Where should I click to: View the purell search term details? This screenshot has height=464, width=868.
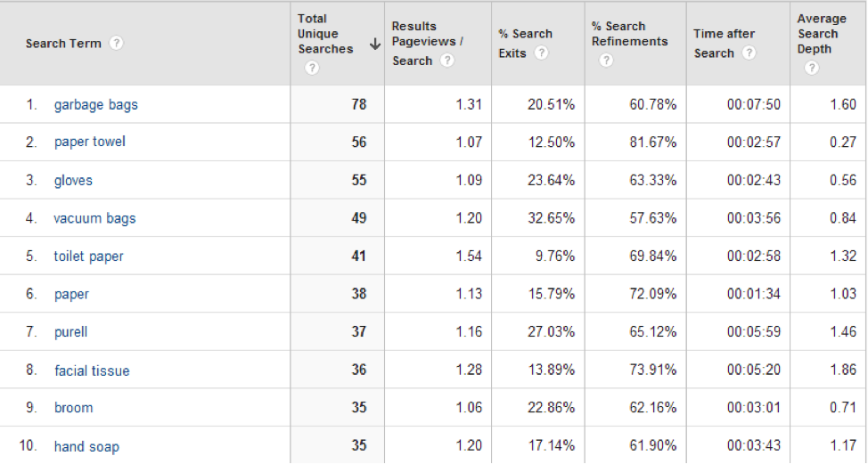pyautogui.click(x=71, y=332)
